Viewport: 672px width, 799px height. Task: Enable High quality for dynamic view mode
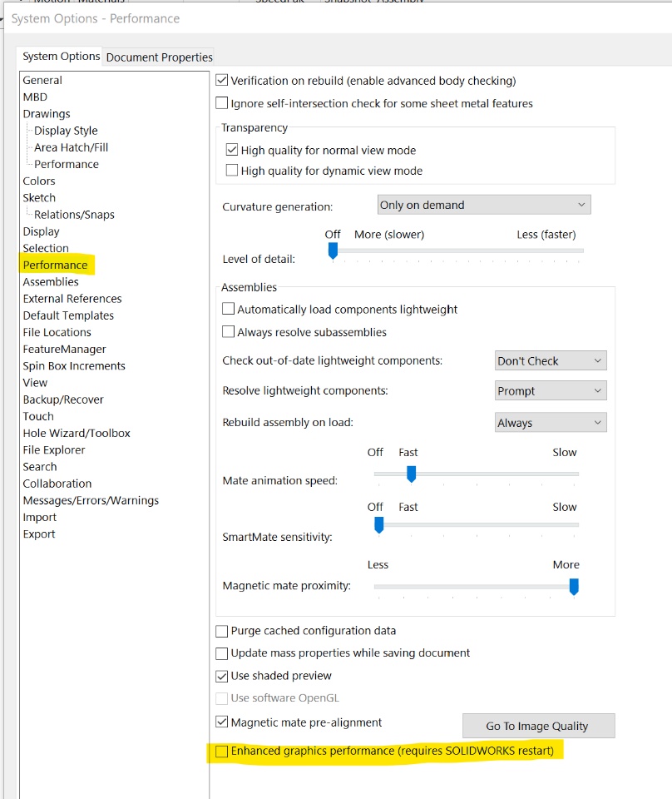coord(232,170)
